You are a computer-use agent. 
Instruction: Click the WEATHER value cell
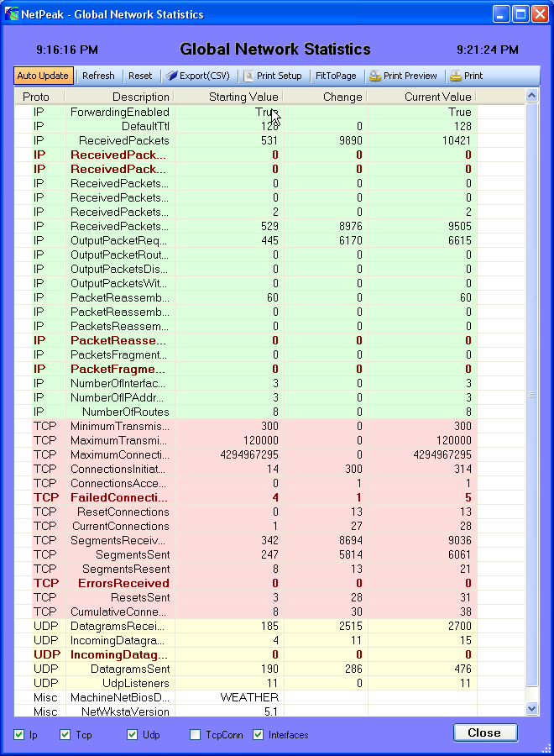[229, 698]
